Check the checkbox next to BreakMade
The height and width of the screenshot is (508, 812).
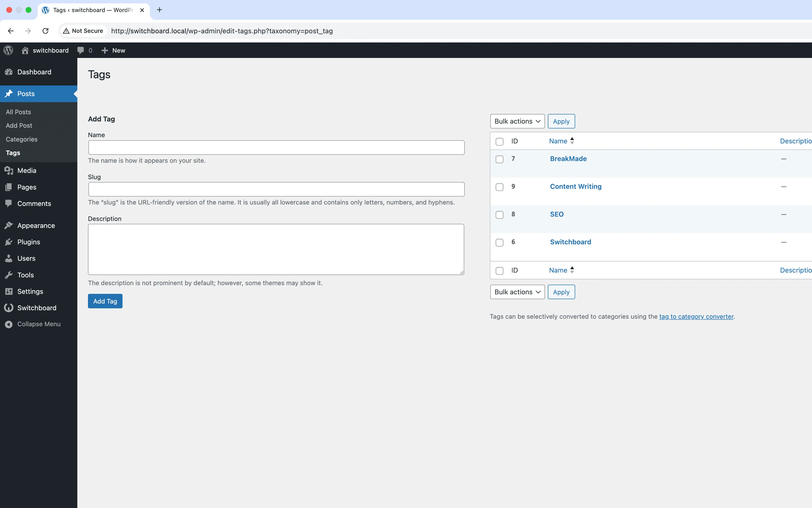click(500, 159)
